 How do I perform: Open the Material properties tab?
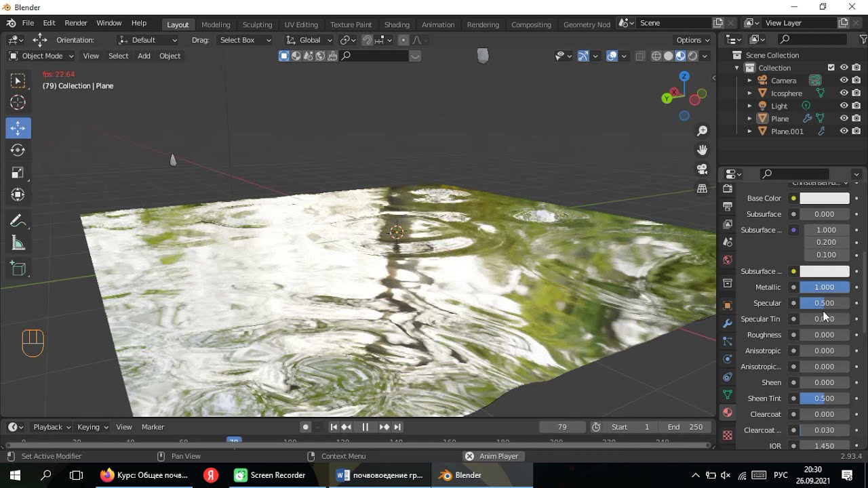tap(728, 412)
